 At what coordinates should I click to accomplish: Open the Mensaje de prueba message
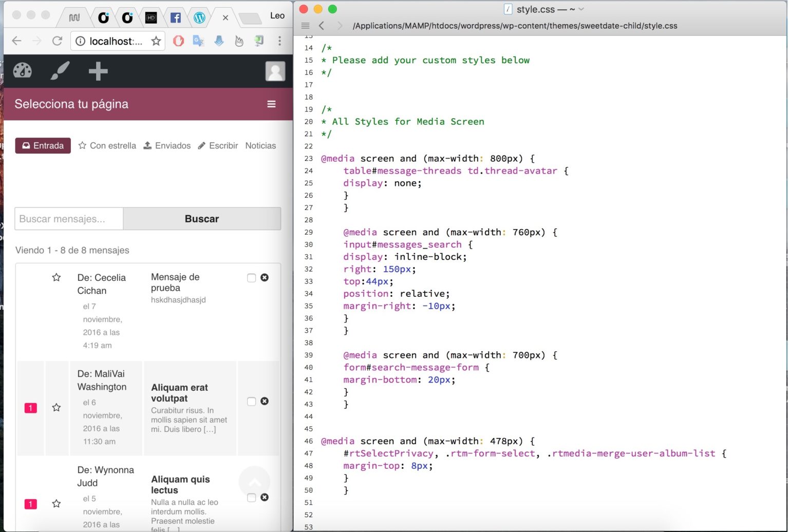(x=175, y=282)
